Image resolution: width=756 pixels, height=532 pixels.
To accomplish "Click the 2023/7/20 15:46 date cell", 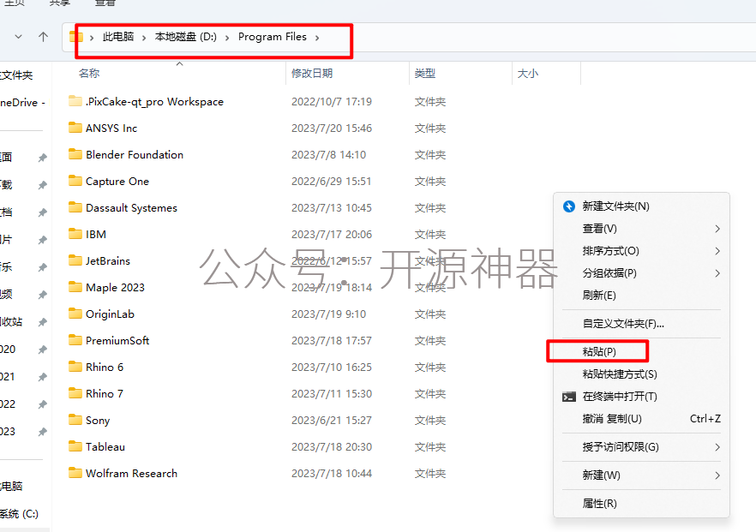I will pyautogui.click(x=331, y=129).
